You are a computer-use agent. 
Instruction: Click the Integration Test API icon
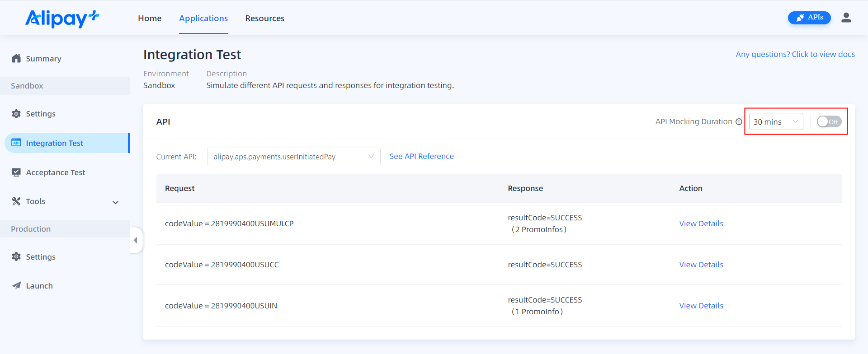coord(16,143)
